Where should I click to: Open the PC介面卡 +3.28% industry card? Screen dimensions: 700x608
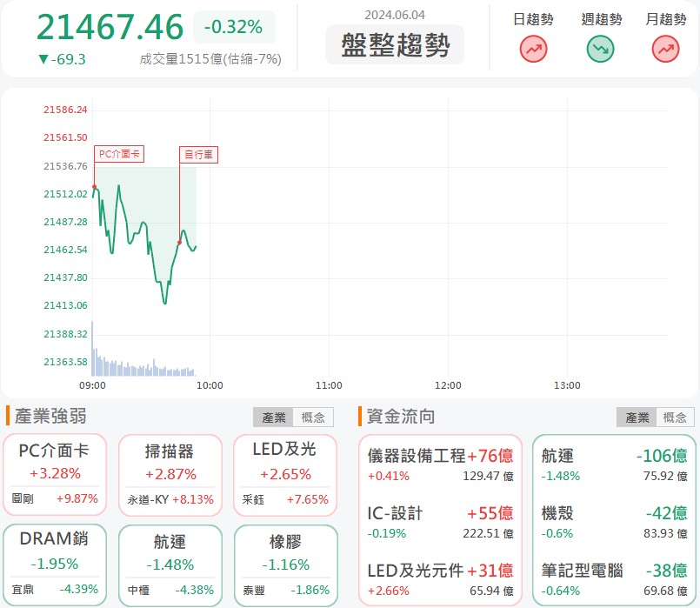55,474
